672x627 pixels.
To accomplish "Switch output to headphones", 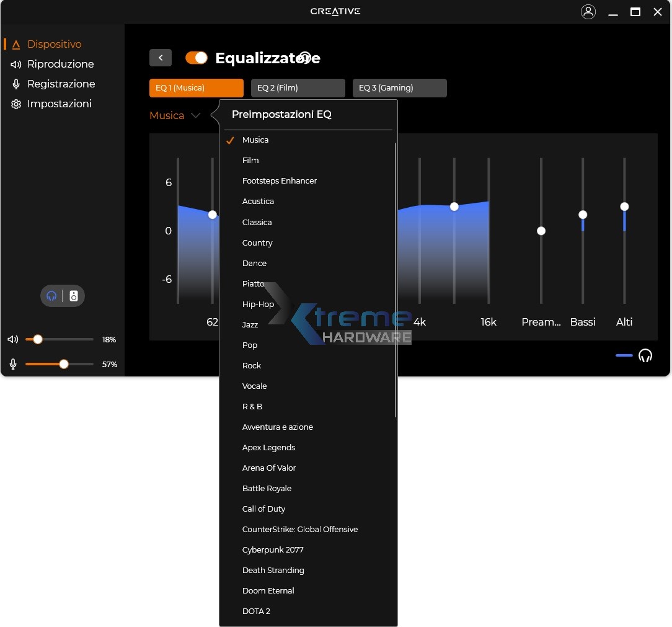I will click(x=51, y=296).
